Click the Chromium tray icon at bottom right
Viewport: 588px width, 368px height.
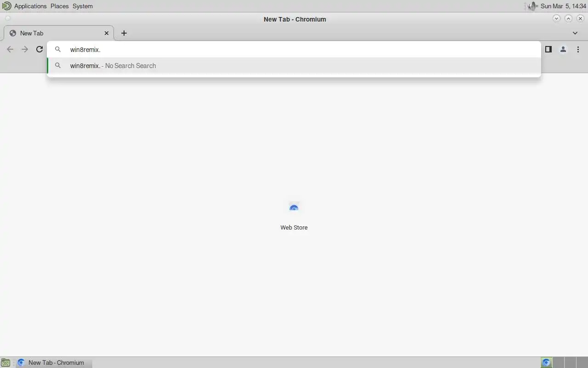point(546,362)
